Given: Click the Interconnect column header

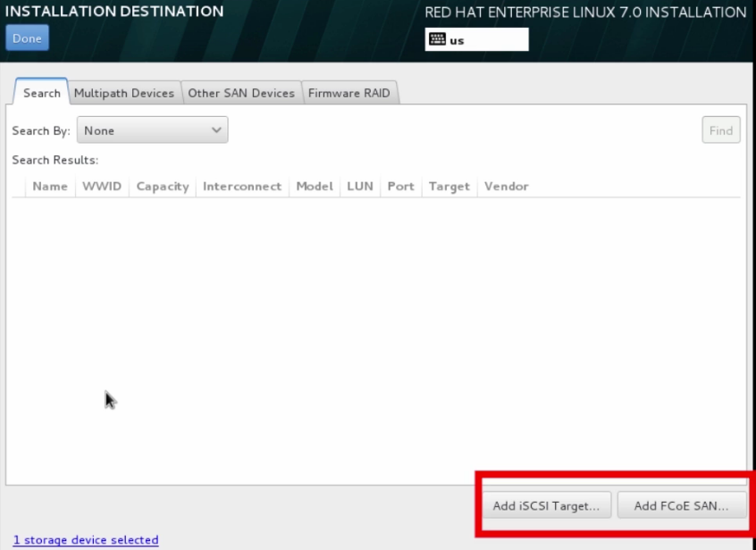Looking at the screenshot, I should tap(242, 187).
